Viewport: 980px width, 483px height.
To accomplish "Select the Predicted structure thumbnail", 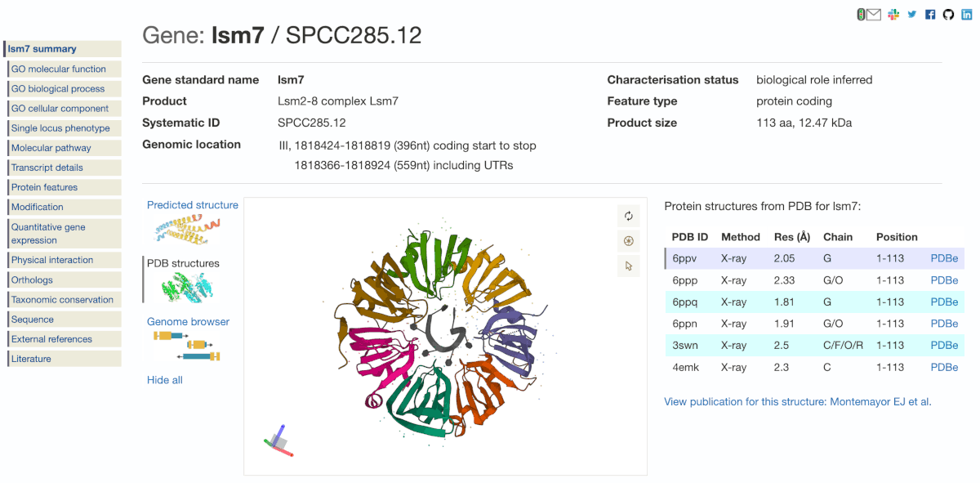I will [185, 230].
